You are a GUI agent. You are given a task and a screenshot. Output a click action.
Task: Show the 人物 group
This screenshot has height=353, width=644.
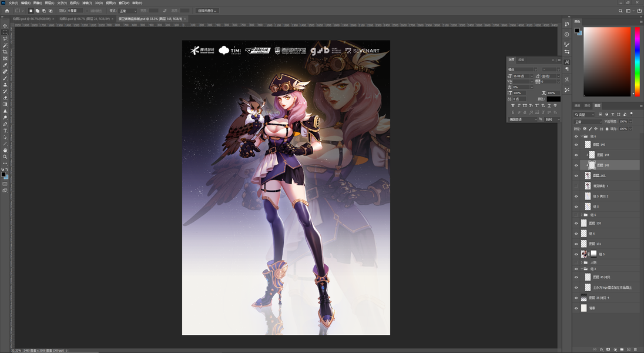(x=576, y=262)
